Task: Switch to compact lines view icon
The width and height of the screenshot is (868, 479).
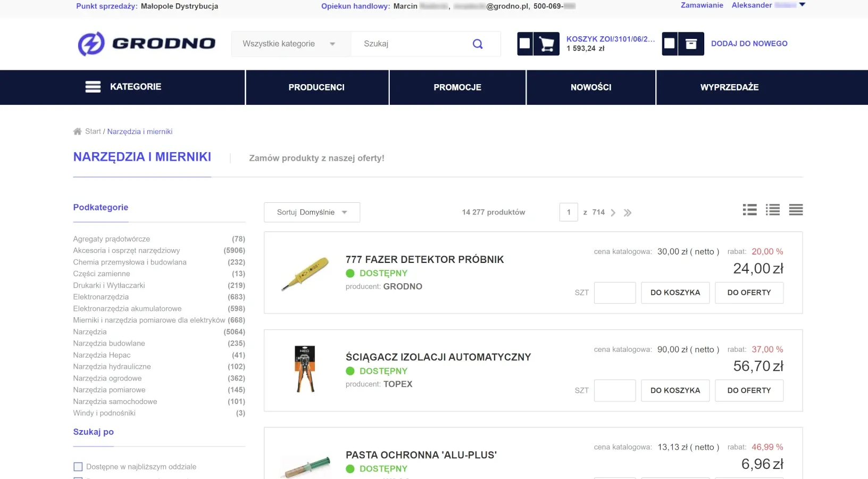Action: click(796, 210)
